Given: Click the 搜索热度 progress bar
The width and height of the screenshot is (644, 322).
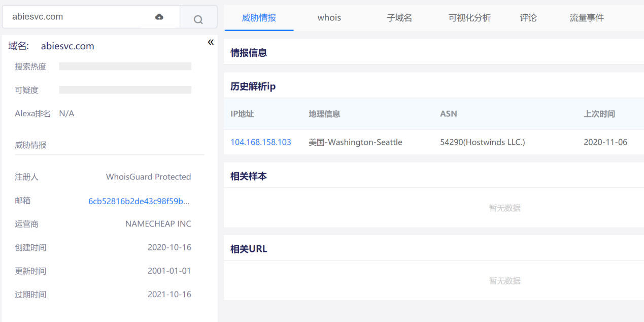Looking at the screenshot, I should 125,67.
